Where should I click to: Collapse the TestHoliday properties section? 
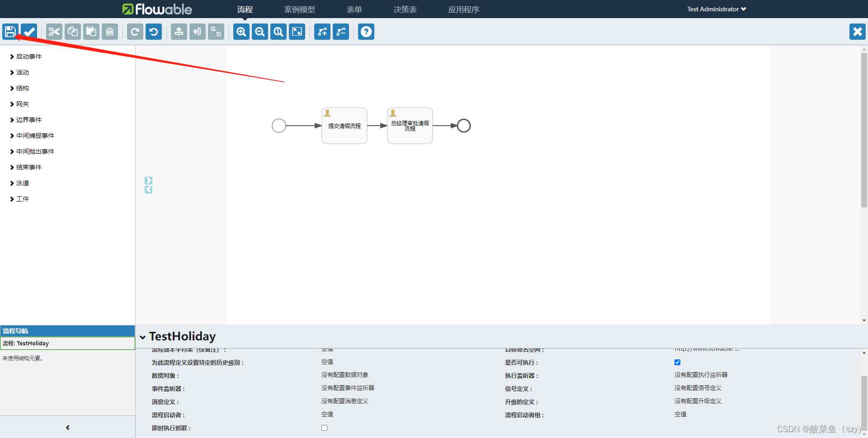(143, 336)
